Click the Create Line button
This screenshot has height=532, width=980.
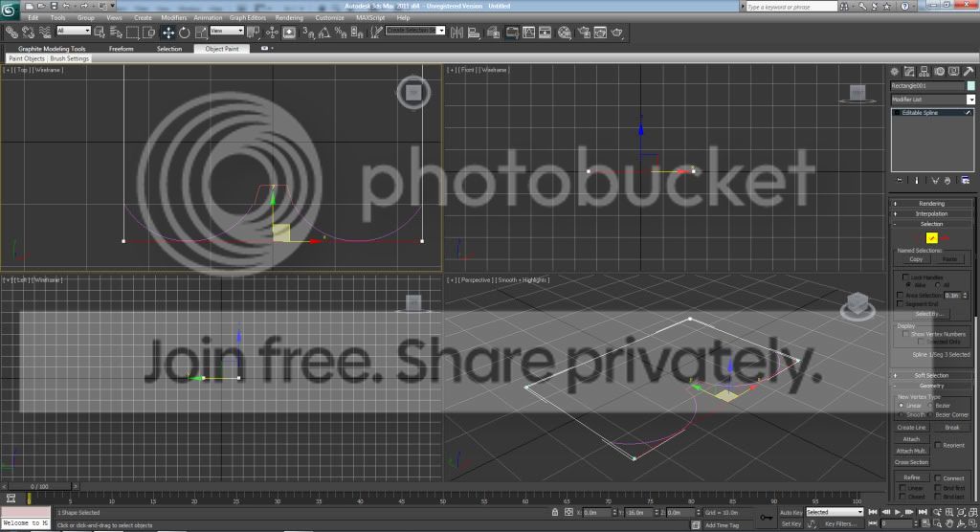click(x=911, y=428)
